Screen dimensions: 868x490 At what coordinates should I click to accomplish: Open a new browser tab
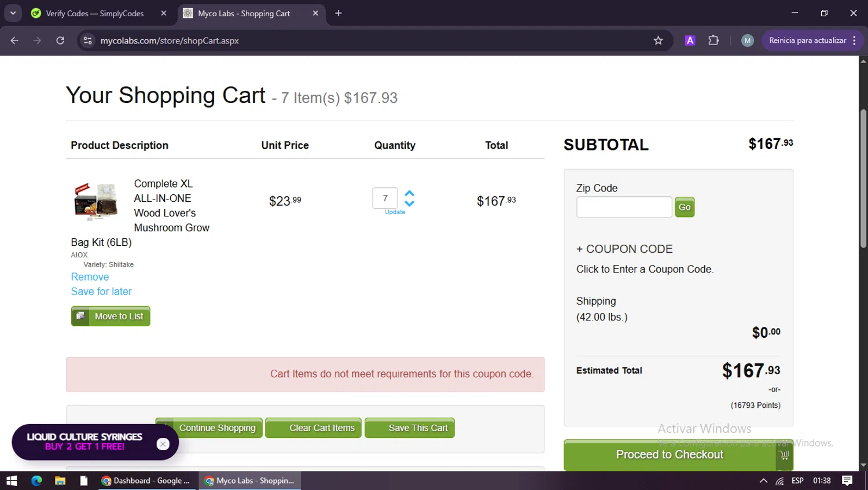coord(339,13)
